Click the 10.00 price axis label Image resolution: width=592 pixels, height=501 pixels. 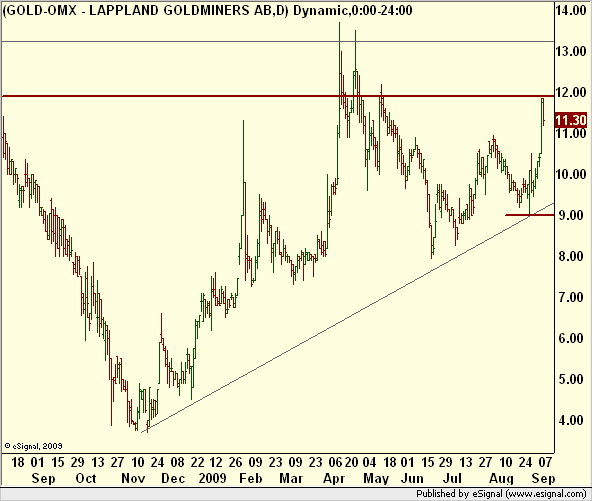coord(571,174)
